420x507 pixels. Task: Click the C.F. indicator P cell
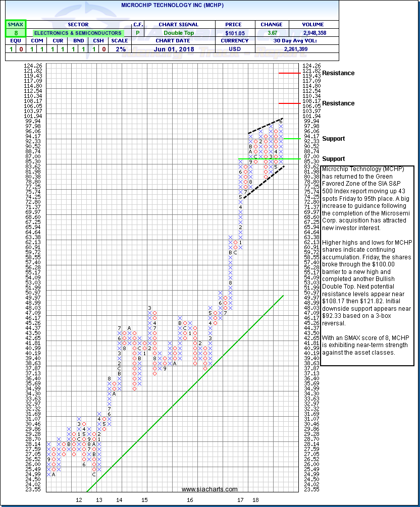137,33
